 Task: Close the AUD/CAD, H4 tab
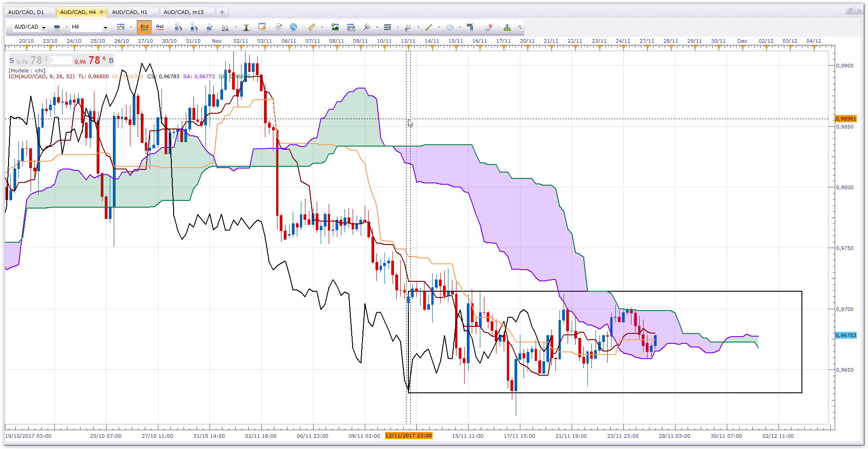[101, 12]
